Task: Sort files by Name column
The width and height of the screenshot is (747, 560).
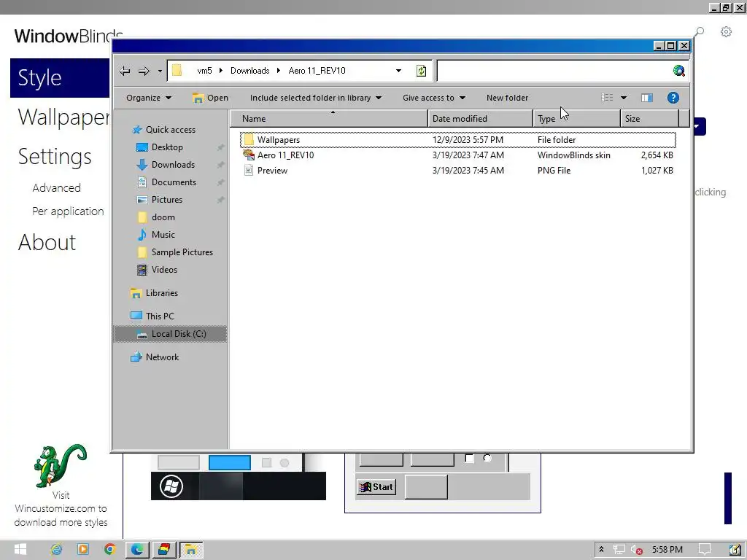Action: pyautogui.click(x=329, y=119)
